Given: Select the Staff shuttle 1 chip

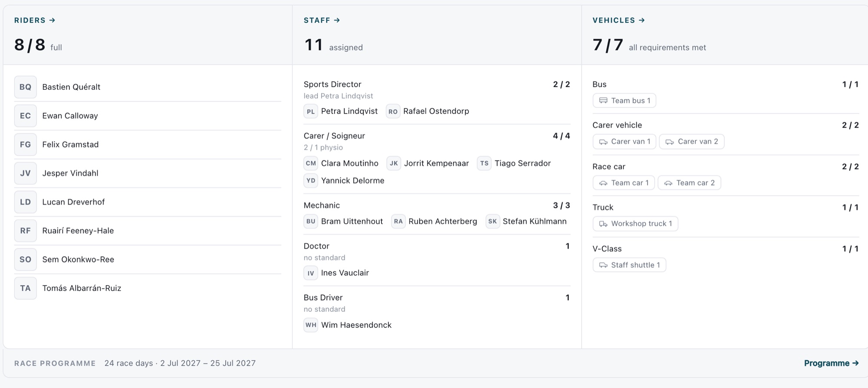Looking at the screenshot, I should click(629, 265).
